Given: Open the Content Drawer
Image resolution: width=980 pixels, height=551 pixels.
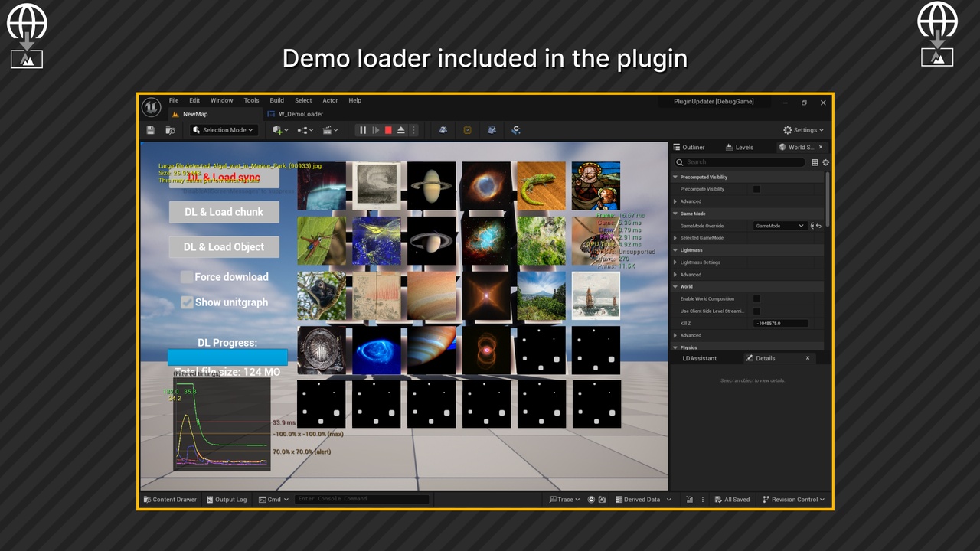Looking at the screenshot, I should (x=170, y=500).
